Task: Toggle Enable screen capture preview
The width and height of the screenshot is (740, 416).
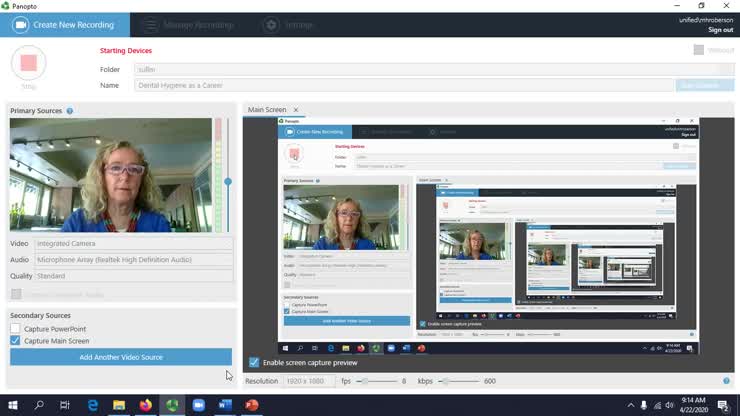Action: tap(254, 362)
